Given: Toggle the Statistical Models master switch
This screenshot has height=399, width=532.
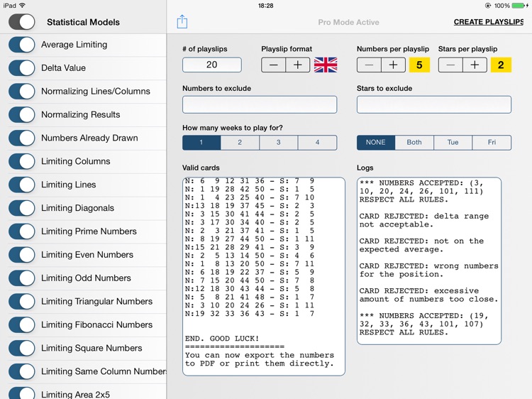Looking at the screenshot, I should tap(22, 22).
